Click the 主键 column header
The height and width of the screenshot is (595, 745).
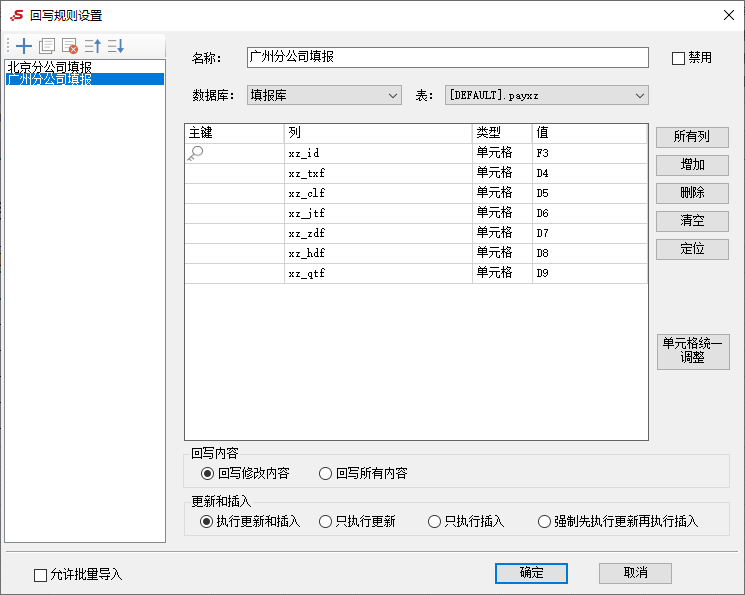(x=235, y=133)
